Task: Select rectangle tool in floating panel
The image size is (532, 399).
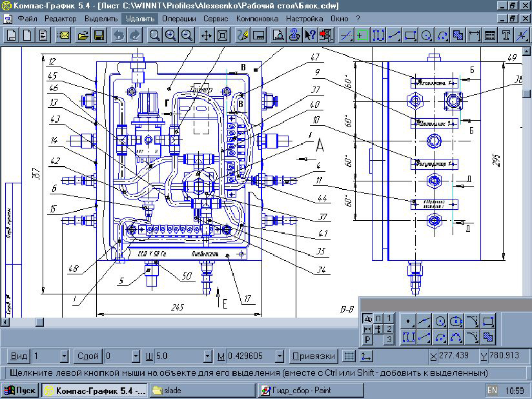Action: (x=488, y=321)
